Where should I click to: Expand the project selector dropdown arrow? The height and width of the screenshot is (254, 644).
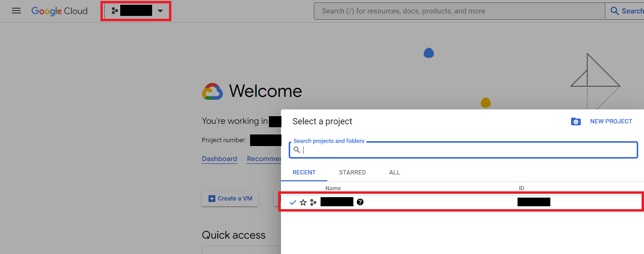pyautogui.click(x=160, y=11)
